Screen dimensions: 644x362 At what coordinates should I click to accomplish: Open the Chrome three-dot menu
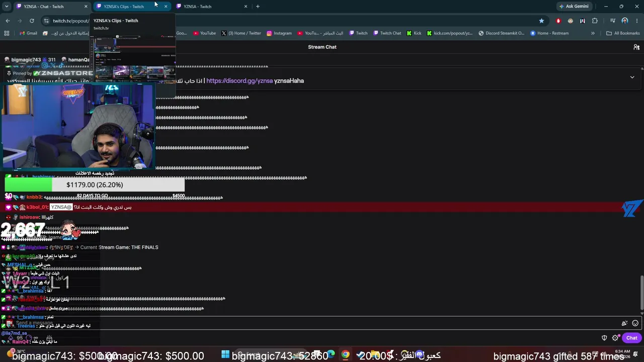tap(636, 21)
